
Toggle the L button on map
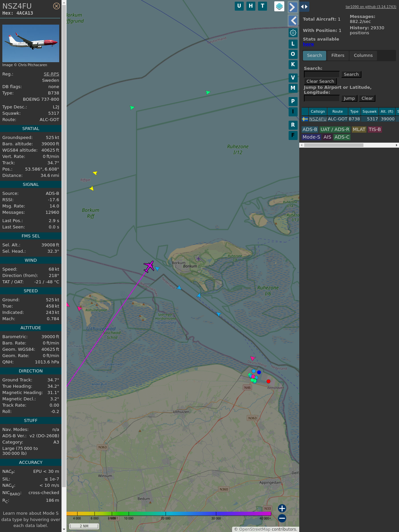[293, 44]
